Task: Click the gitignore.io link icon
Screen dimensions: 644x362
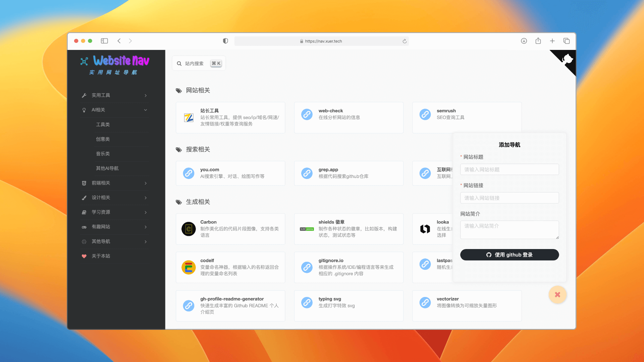Action: (x=307, y=267)
